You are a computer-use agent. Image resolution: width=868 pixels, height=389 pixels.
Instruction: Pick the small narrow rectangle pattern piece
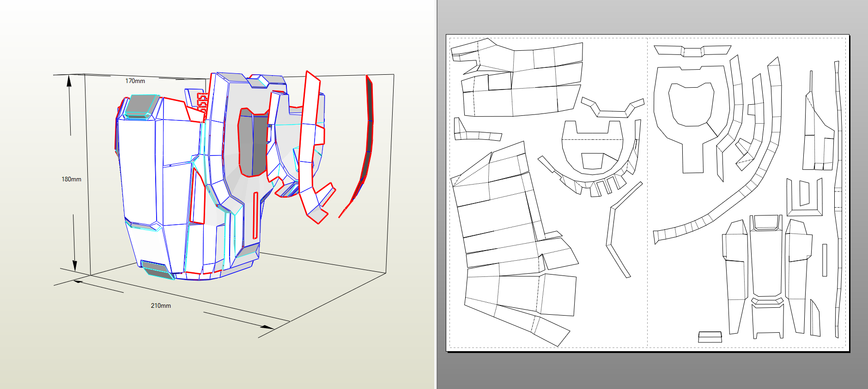click(x=825, y=260)
